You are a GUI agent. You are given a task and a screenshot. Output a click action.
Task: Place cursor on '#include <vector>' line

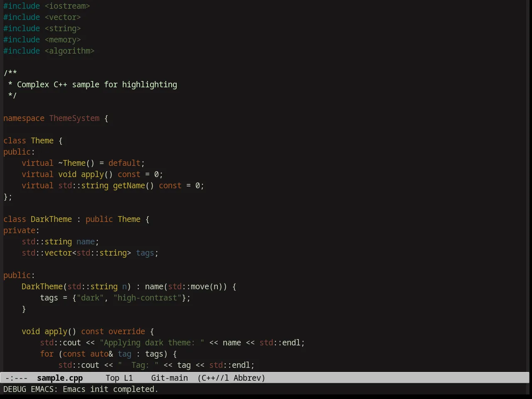pyautogui.click(x=42, y=17)
